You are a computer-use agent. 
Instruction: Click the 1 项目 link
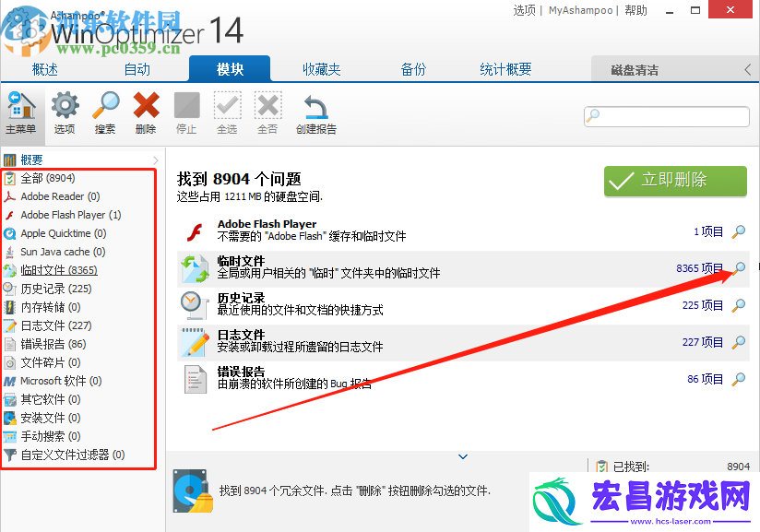point(708,231)
